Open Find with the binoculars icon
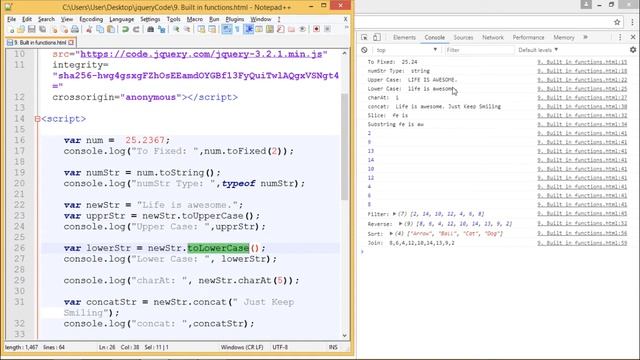This screenshot has height=360, width=640. tap(150, 29)
